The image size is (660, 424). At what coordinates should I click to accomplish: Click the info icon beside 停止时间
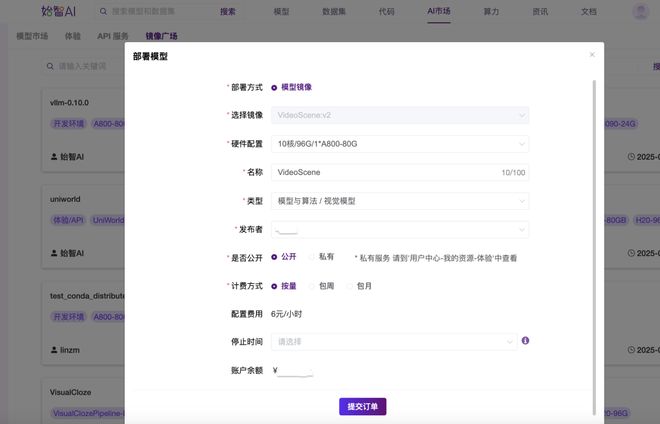(525, 341)
